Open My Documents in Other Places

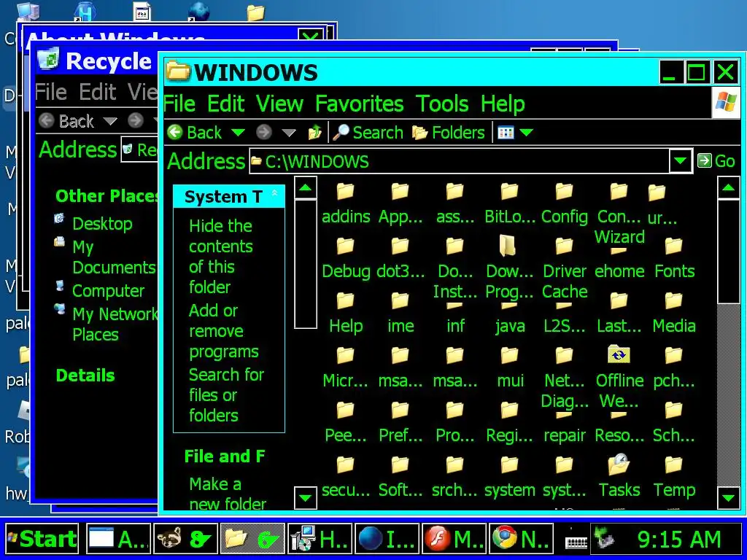coord(114,257)
